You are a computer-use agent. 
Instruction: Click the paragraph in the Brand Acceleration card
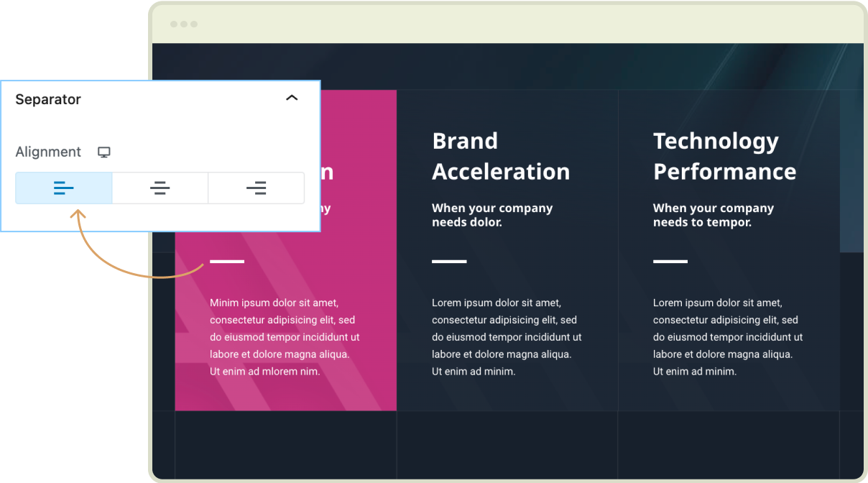pyautogui.click(x=506, y=337)
